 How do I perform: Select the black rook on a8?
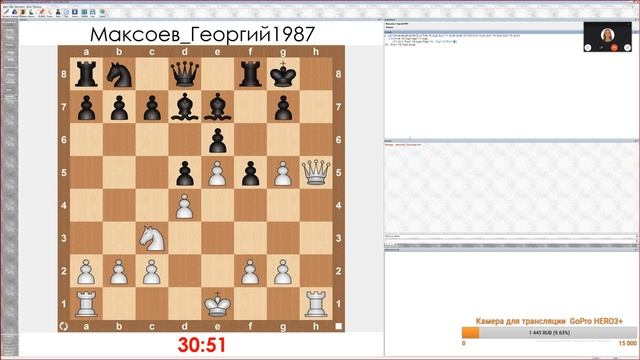86,74
